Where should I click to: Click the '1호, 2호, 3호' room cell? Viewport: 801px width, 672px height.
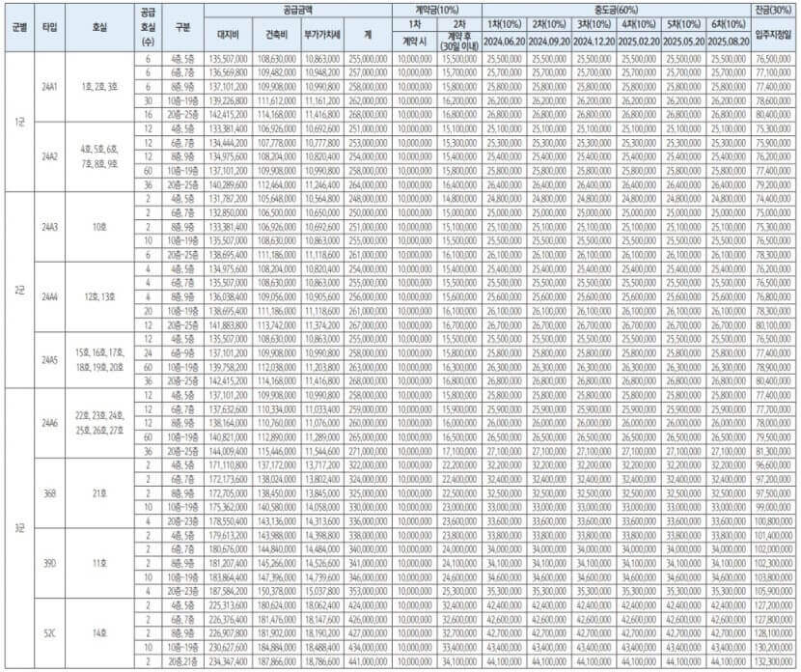pyautogui.click(x=99, y=87)
